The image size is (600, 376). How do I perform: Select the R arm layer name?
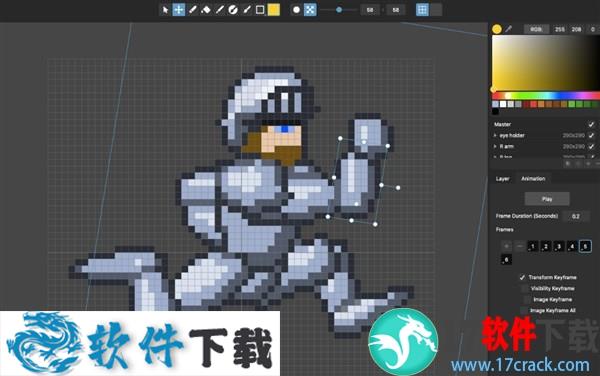click(x=507, y=146)
